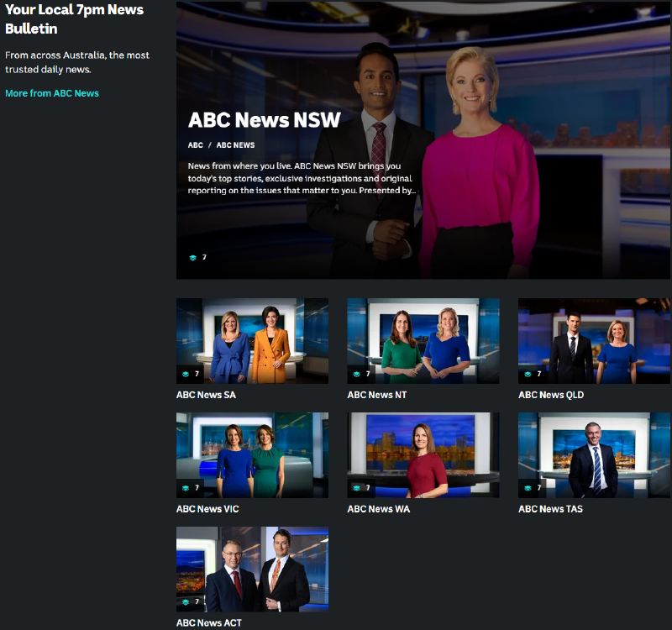The height and width of the screenshot is (630, 672).
Task: Click the ABC News NT title text
Action: [x=377, y=395]
